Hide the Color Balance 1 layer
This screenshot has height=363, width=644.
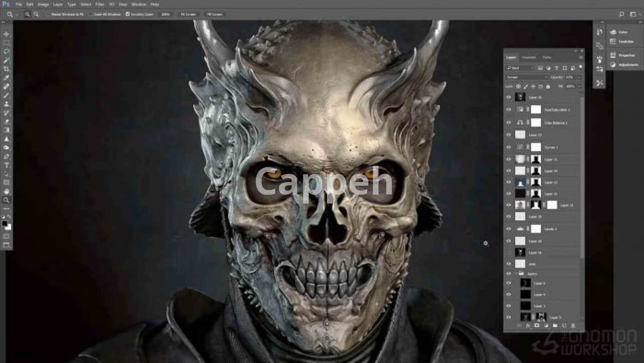[x=508, y=123]
